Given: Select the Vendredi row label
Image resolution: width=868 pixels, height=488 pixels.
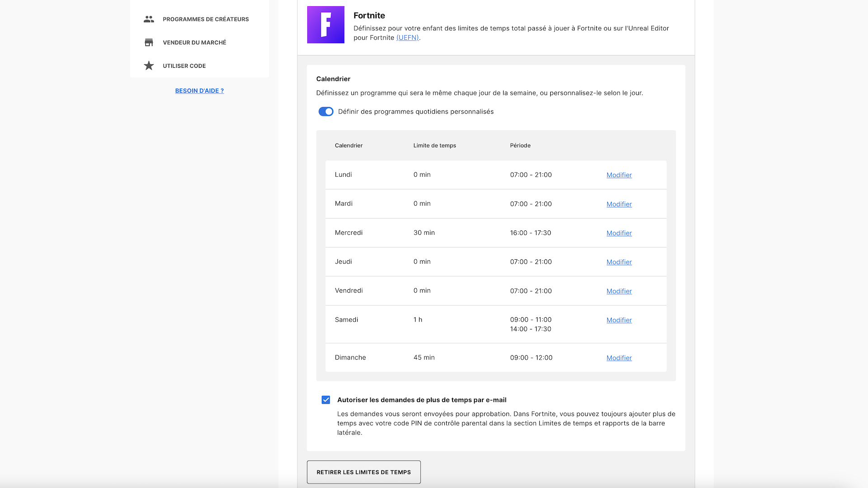Looking at the screenshot, I should click(x=349, y=291).
